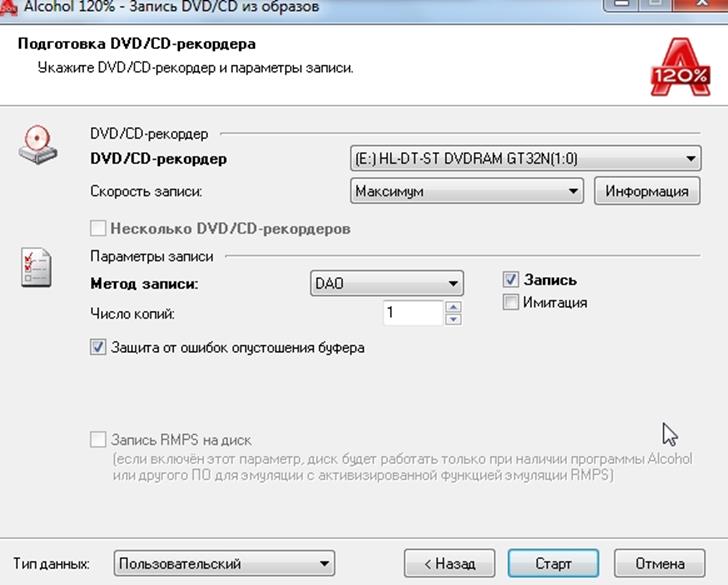Click the DVD/CD recorder drive icon
Viewport: 728px width, 585px height.
pos(36,148)
